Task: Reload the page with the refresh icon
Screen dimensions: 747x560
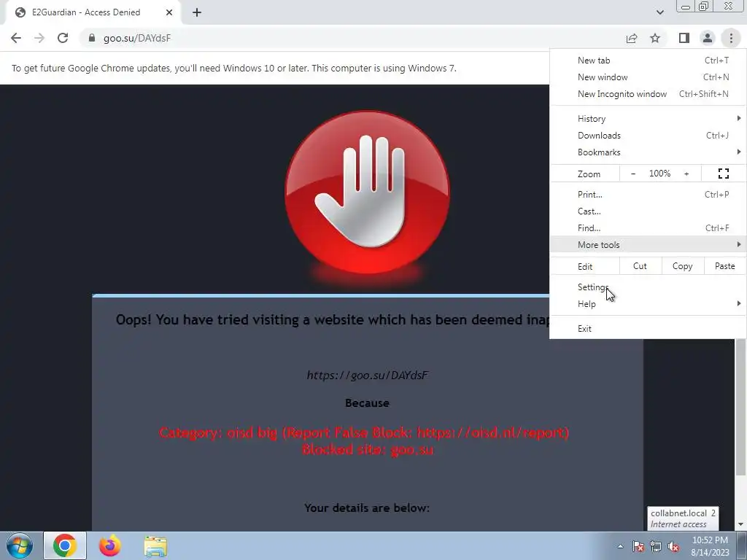Action: tap(63, 38)
